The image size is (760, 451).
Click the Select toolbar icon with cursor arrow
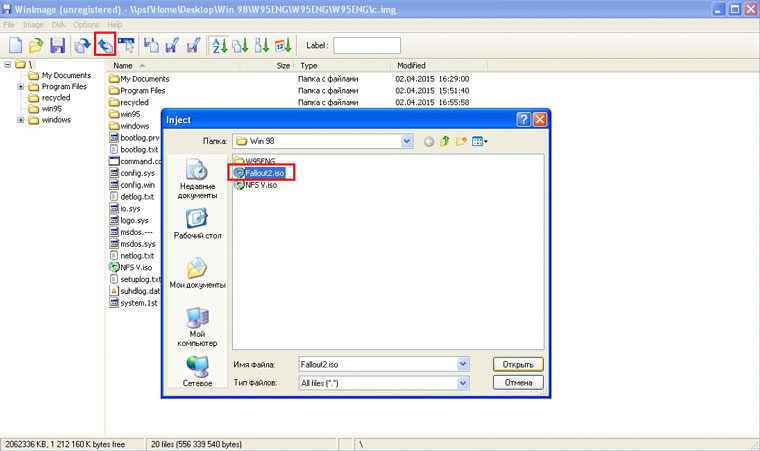pyautogui.click(x=127, y=46)
